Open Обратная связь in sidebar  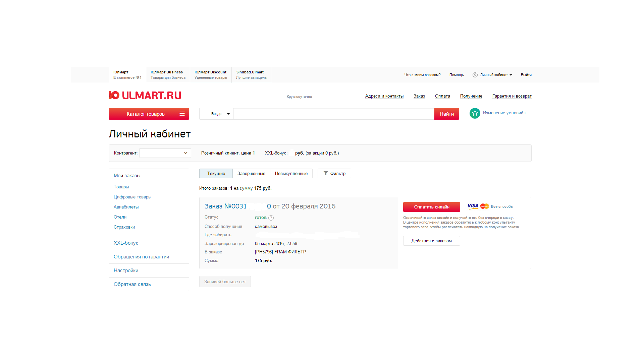tap(132, 284)
